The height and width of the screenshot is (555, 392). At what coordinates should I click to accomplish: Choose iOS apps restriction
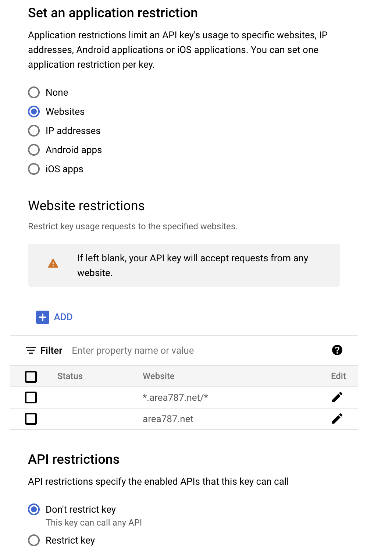tap(34, 169)
